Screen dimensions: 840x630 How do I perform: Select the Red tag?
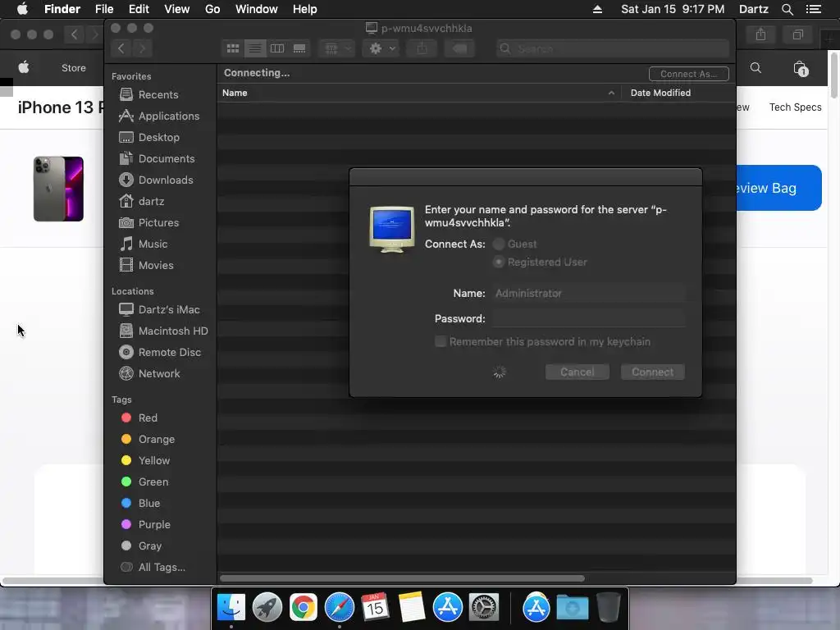[139, 418]
